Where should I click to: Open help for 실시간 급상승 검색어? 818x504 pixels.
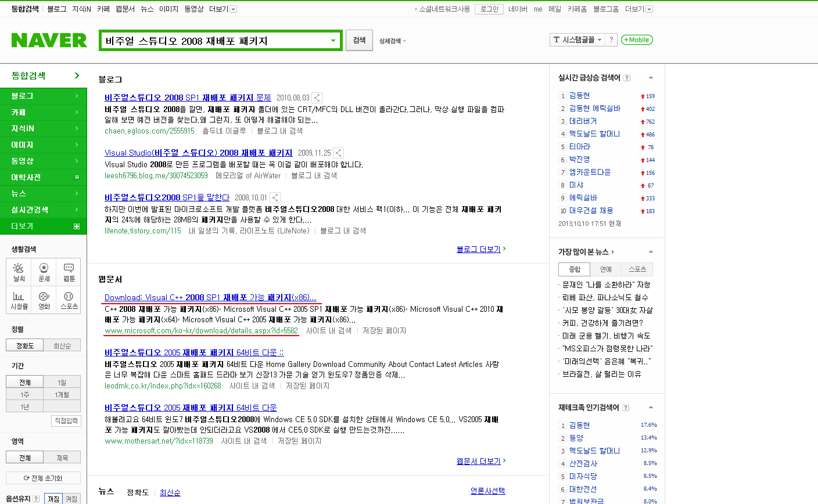(x=627, y=78)
